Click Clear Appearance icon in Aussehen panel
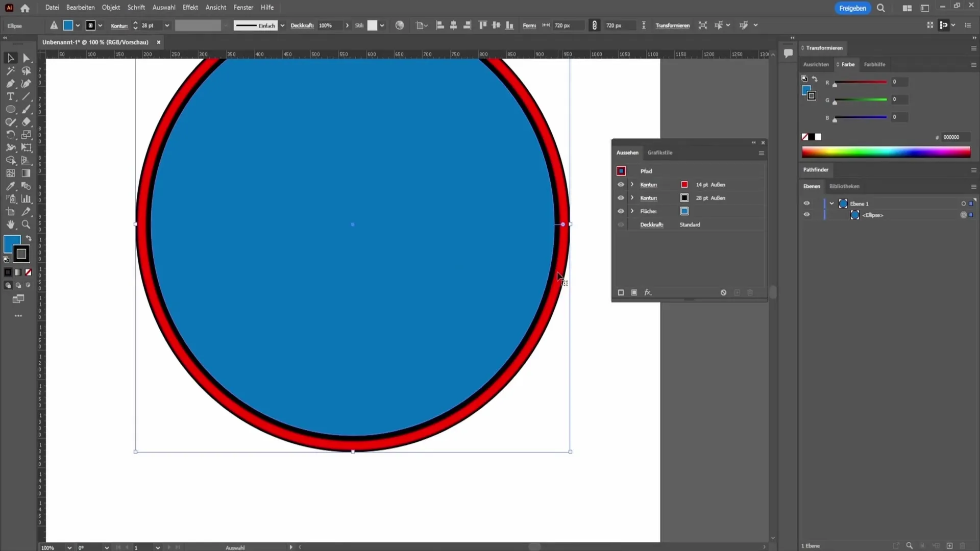The image size is (980, 551). [x=723, y=292]
